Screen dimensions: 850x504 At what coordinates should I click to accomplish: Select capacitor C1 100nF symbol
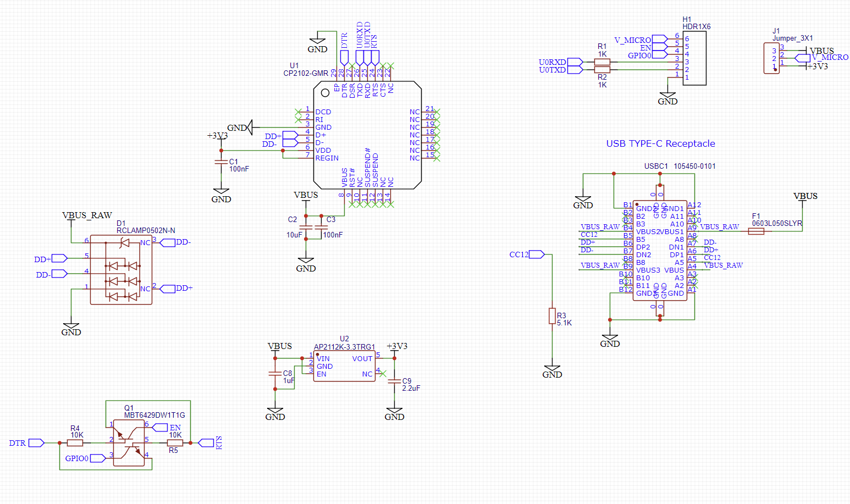[x=221, y=162]
